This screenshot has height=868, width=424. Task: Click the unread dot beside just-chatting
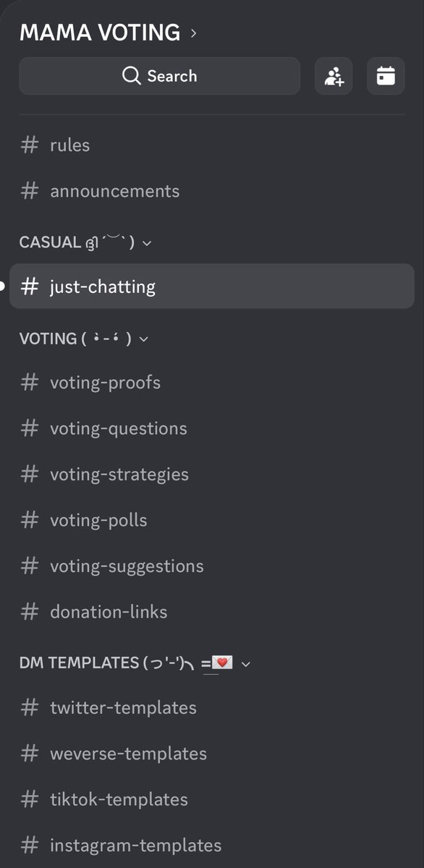coord(2,286)
